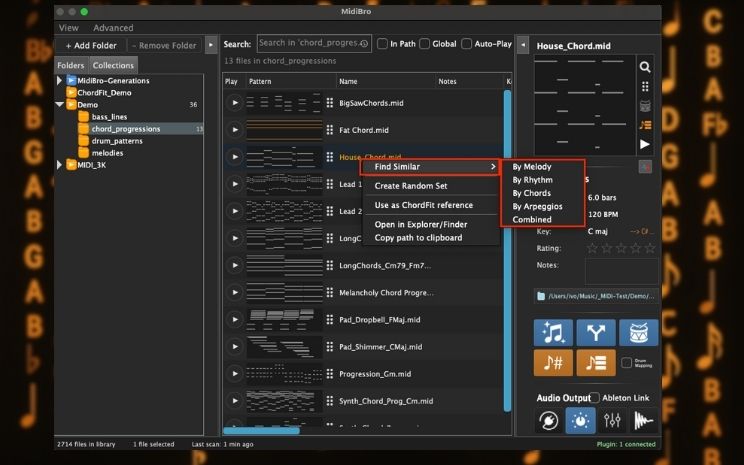This screenshot has width=744, height=465.
Task: Click the drag handle dots for Fat Chord.mid
Action: [330, 130]
